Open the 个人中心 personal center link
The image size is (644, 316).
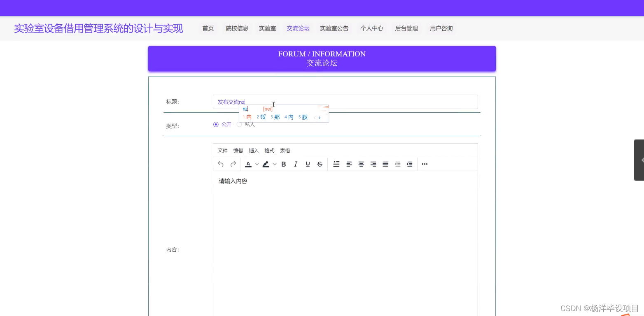point(371,28)
